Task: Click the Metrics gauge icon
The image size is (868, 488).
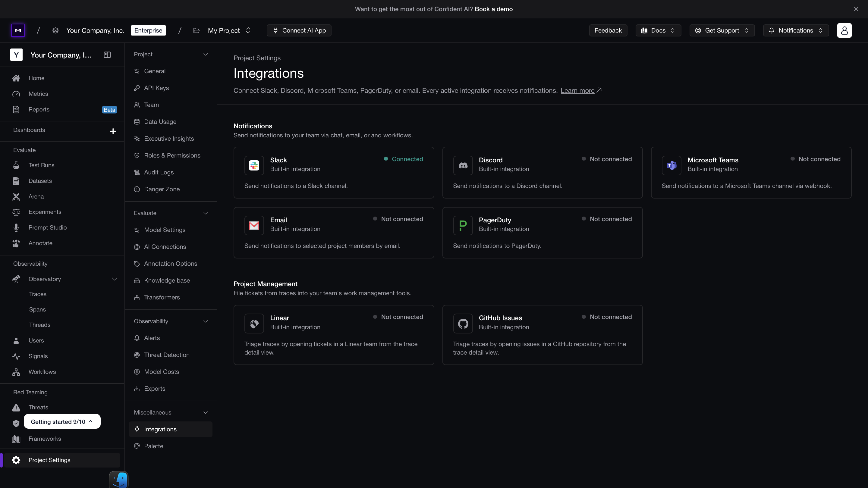Action: [x=16, y=94]
